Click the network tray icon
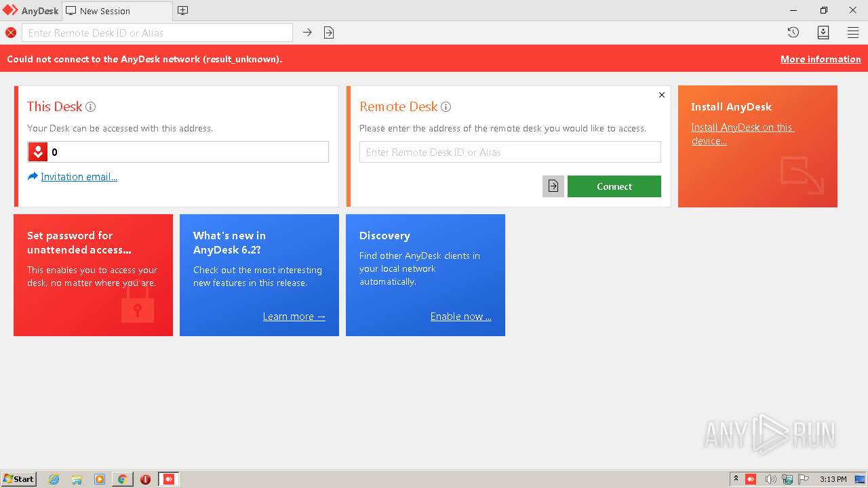Screen dimensions: 868x488 tap(787, 479)
